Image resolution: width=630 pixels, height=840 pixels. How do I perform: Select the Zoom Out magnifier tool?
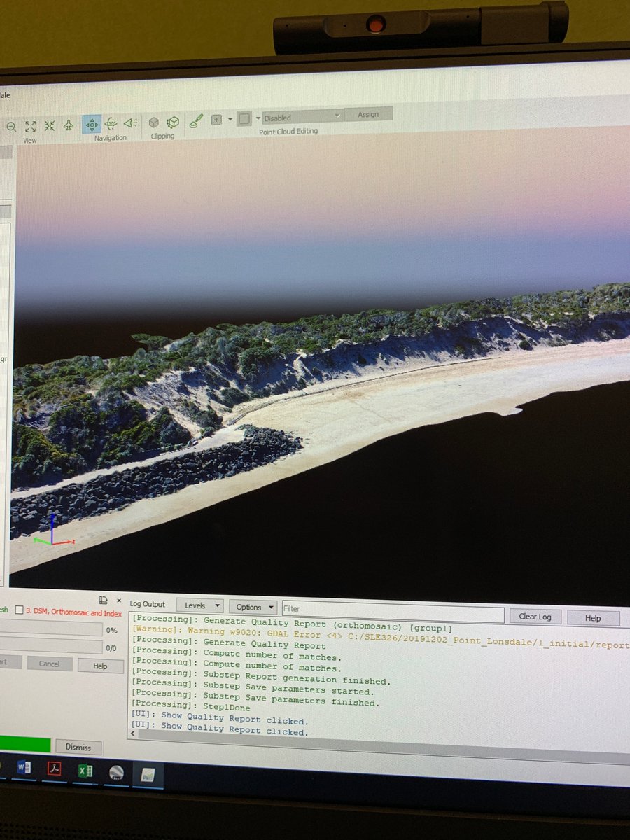point(10,125)
